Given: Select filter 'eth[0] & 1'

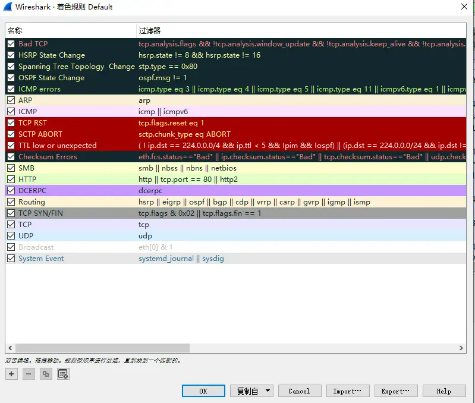Looking at the screenshot, I should click(156, 247).
